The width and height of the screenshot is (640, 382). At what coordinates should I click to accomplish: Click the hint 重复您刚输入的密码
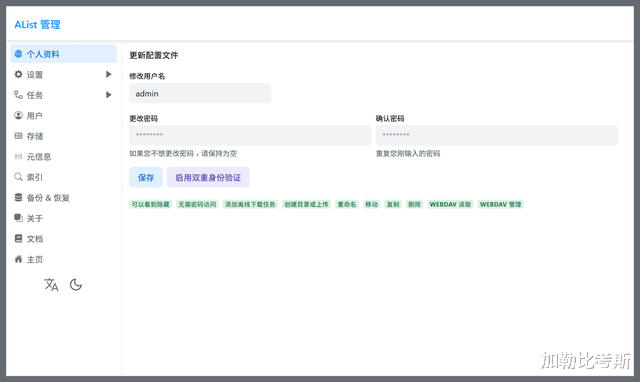tap(408, 153)
